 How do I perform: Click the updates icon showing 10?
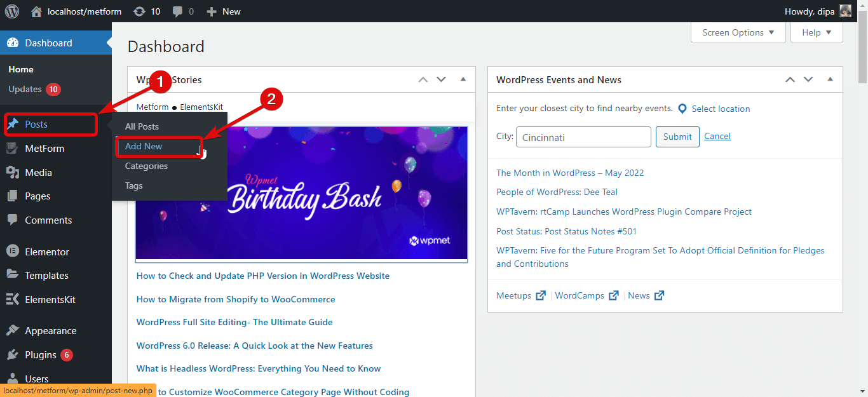pyautogui.click(x=140, y=11)
